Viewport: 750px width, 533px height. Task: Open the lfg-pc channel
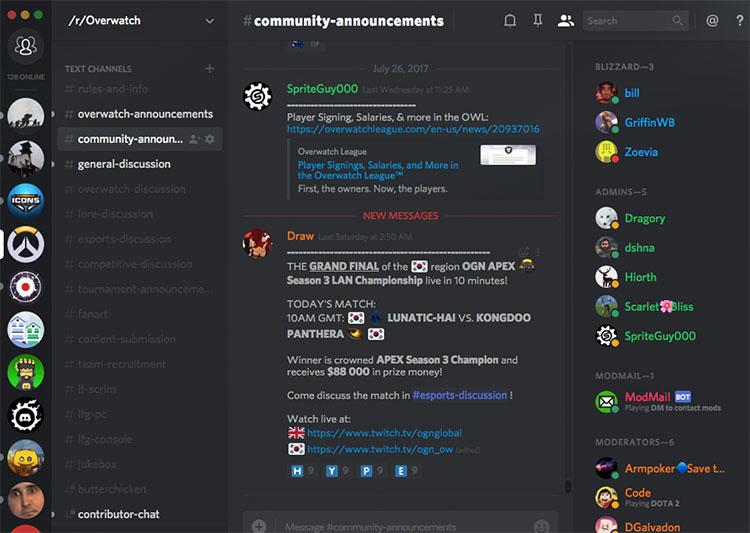pos(139,414)
